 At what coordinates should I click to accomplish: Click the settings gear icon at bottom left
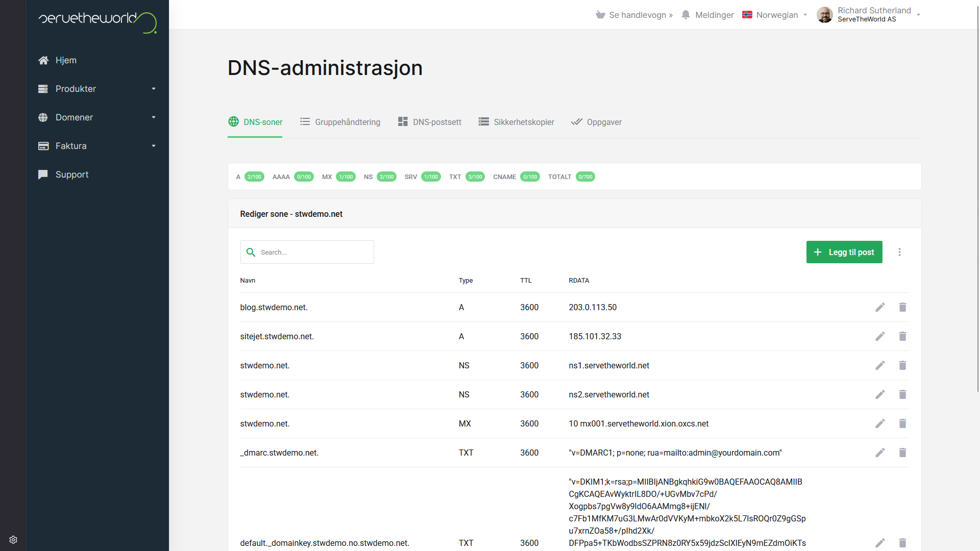pyautogui.click(x=13, y=540)
